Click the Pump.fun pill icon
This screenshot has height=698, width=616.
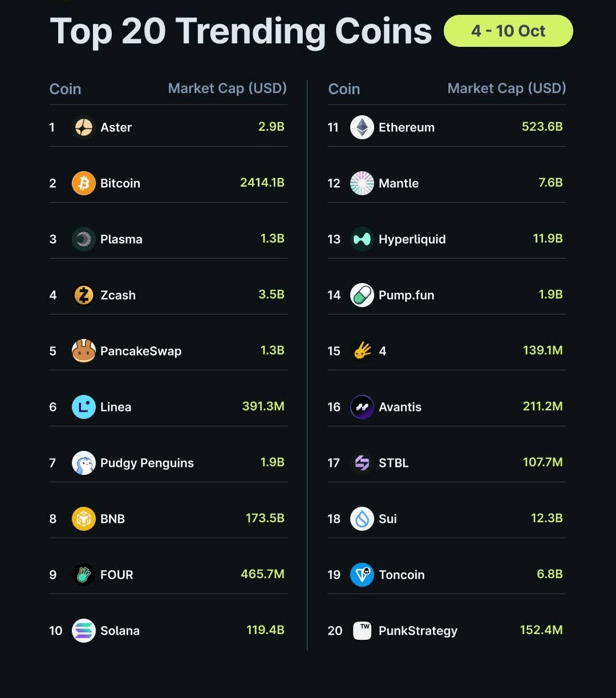[x=362, y=295]
